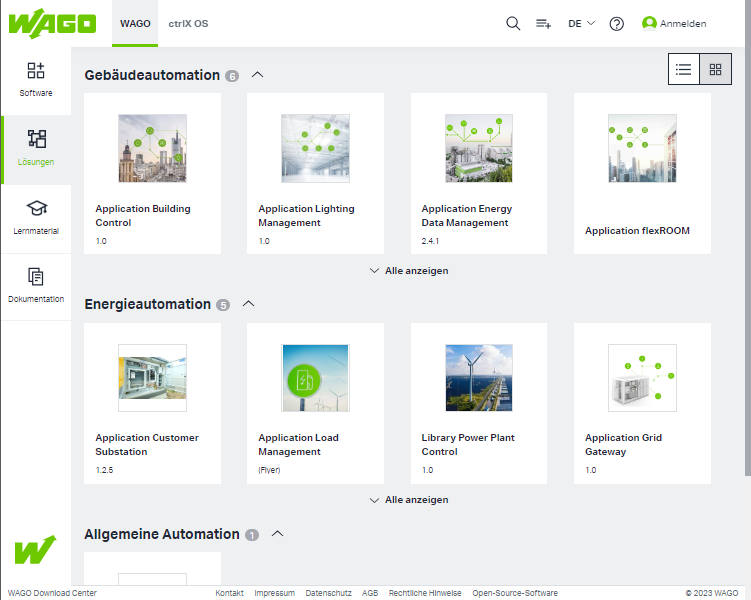This screenshot has height=600, width=751.
Task: Open the help question mark icon
Action: click(616, 23)
